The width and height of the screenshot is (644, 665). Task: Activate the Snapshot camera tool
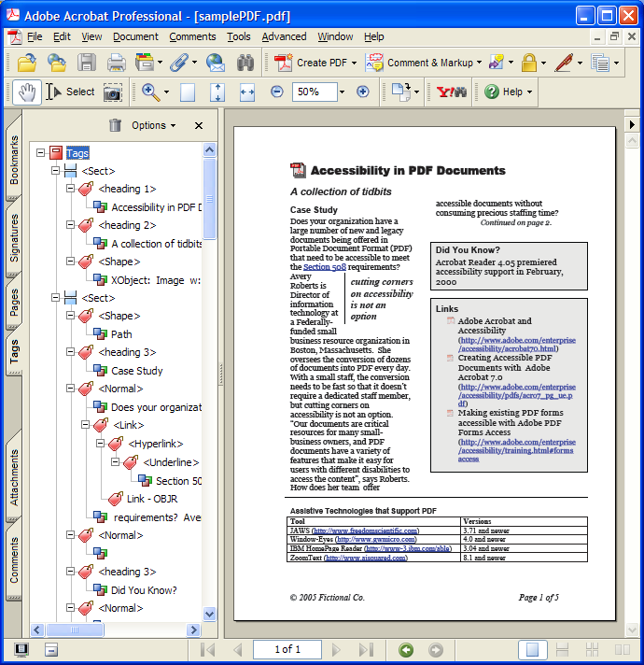click(x=113, y=92)
